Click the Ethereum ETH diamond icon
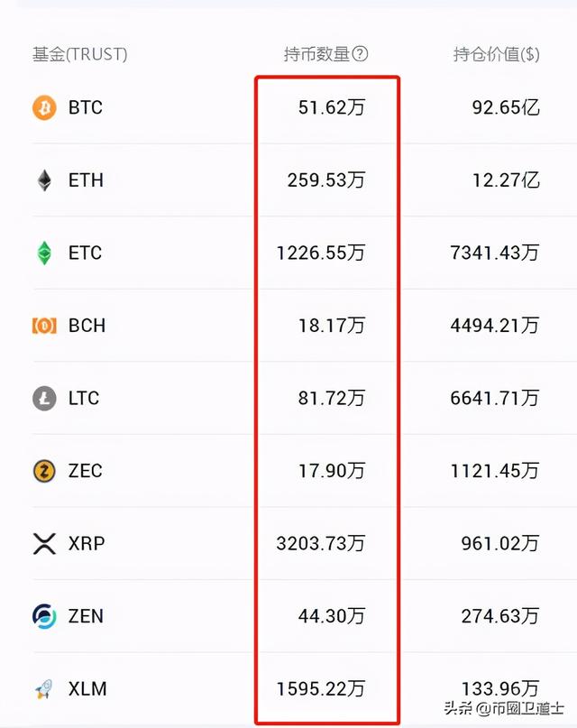The width and height of the screenshot is (577, 728). tap(44, 180)
